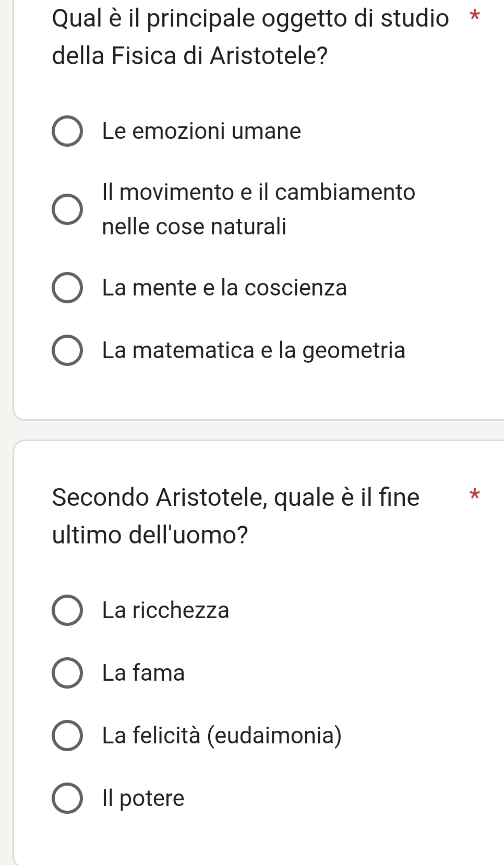Click the required asterisk on the 'fine ultimo' question
Image resolution: width=504 pixels, height=865 pixels.
coord(474,494)
